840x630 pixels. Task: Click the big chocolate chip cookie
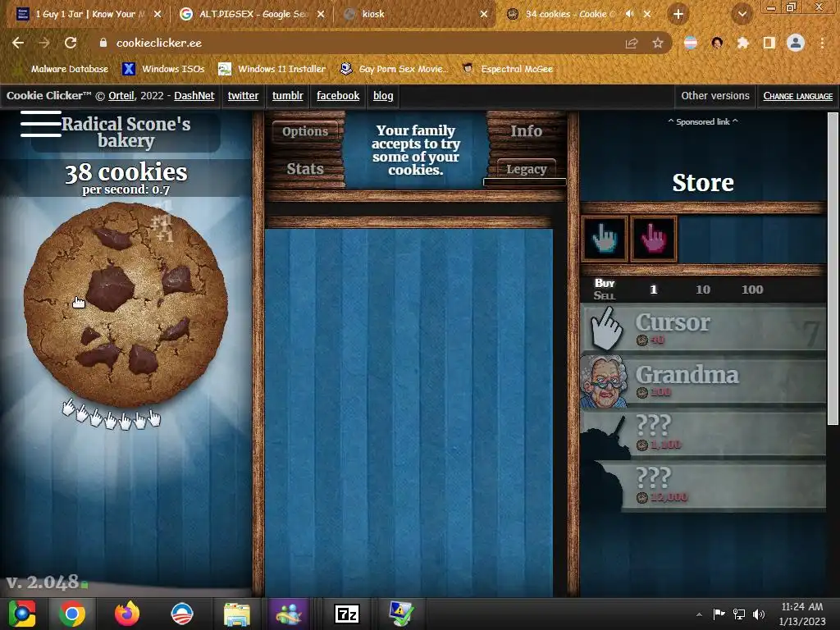(126, 304)
